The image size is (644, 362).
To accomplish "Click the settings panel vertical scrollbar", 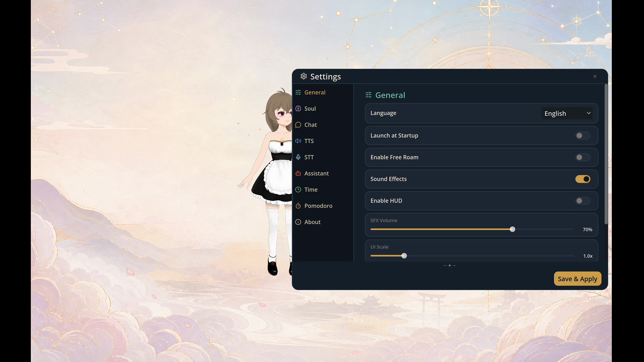I will 606,154.
